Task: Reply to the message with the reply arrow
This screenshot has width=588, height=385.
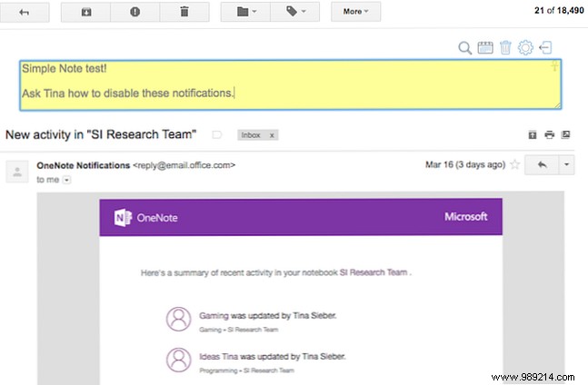Action: [542, 164]
